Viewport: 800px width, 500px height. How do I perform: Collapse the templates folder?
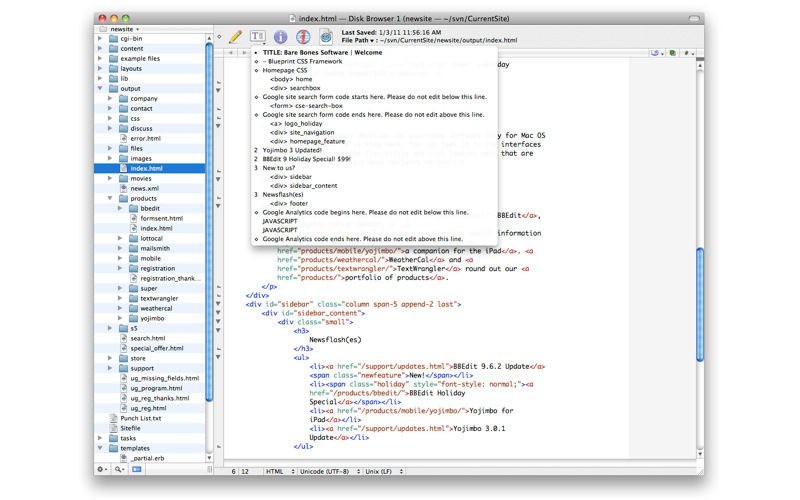coord(100,448)
